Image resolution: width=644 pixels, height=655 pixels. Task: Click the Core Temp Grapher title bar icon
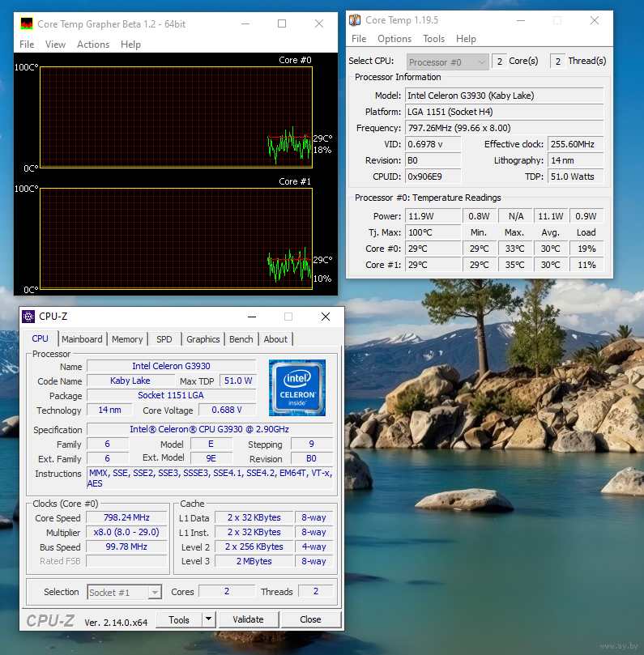pyautogui.click(x=27, y=23)
